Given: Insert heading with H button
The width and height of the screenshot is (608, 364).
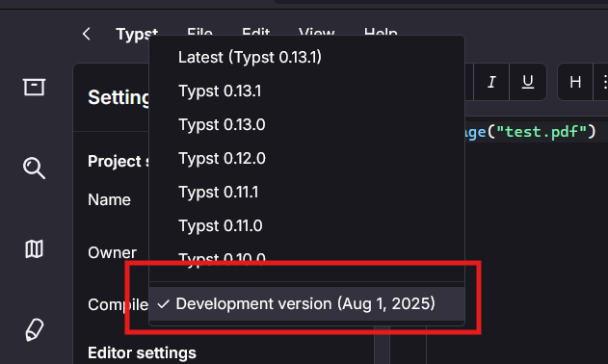Looking at the screenshot, I should [x=575, y=82].
